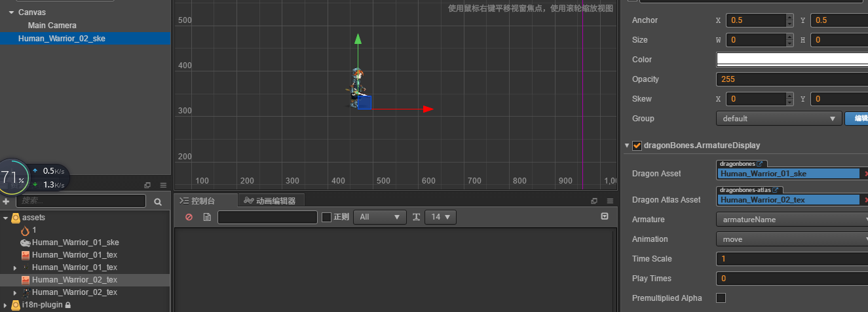868x312 pixels.
Task: Open the console log file icon
Action: [207, 217]
